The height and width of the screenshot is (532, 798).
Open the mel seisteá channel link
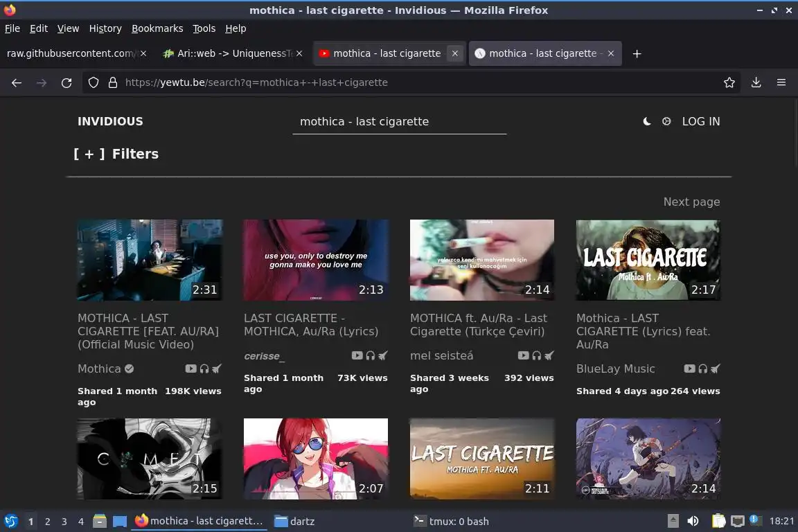442,355
